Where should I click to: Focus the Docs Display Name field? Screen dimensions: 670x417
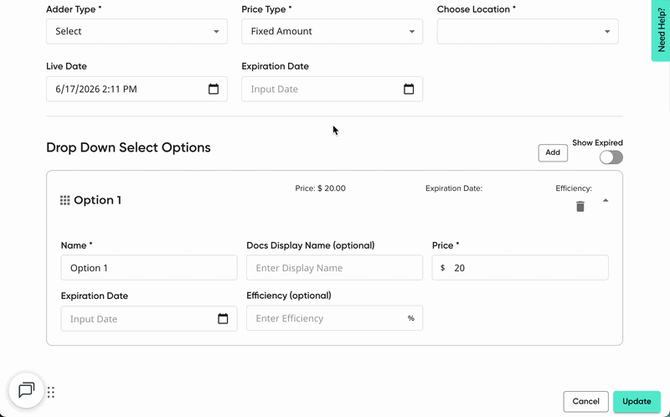click(334, 268)
